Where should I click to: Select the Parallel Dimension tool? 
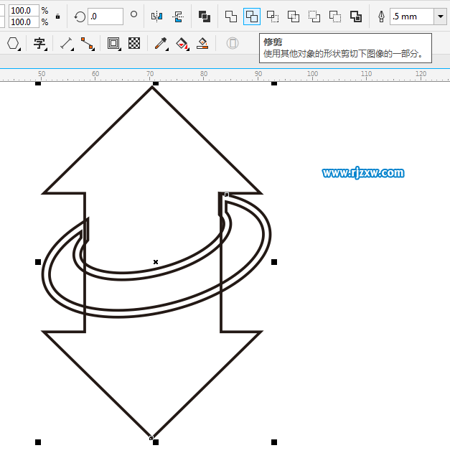66,43
